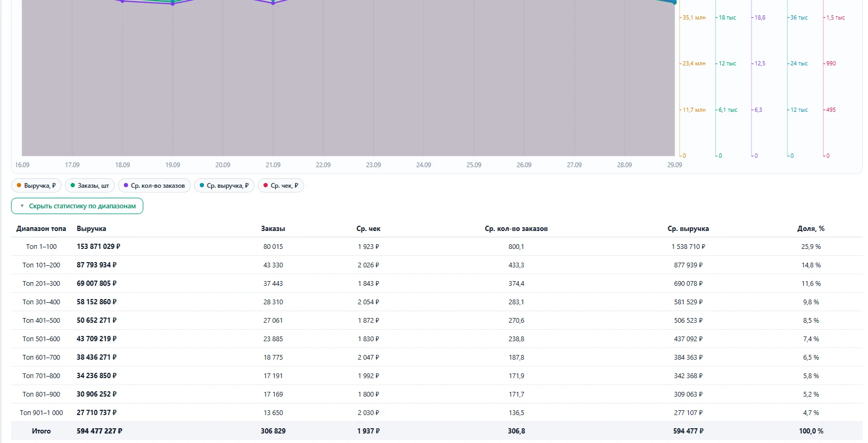Click average revenue value 1 538 710 ₽
Viewport: 868px width, 443px height.
pos(688,247)
